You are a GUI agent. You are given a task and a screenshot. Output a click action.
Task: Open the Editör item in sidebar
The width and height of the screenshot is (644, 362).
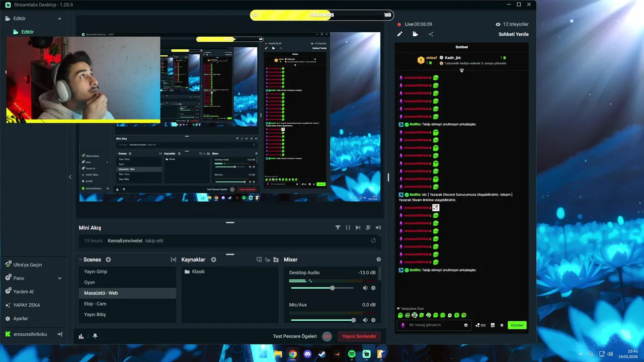click(27, 32)
